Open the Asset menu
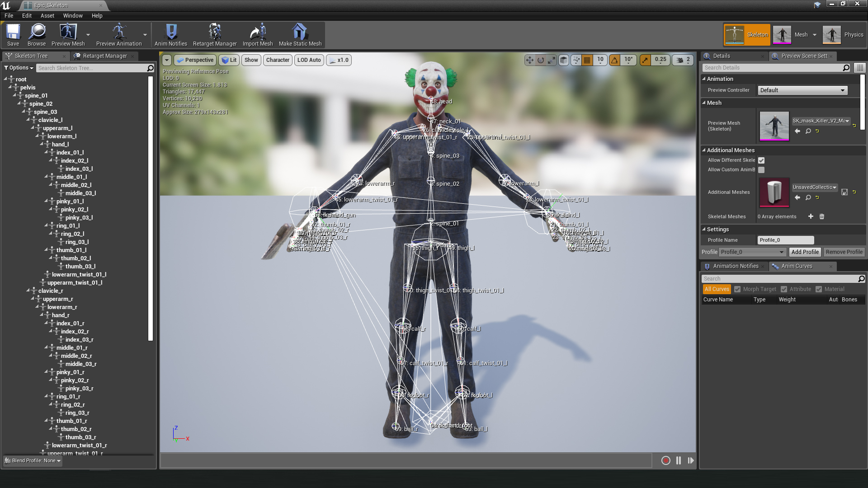 tap(47, 15)
